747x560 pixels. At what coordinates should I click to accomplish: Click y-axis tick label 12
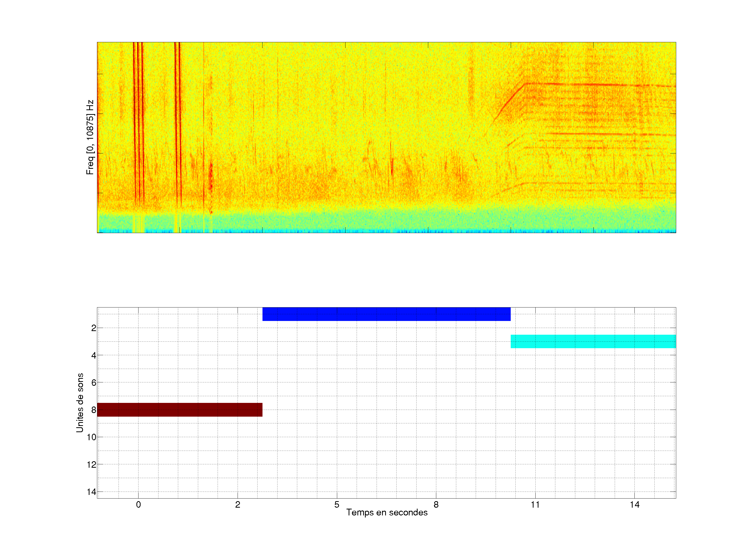(x=92, y=465)
